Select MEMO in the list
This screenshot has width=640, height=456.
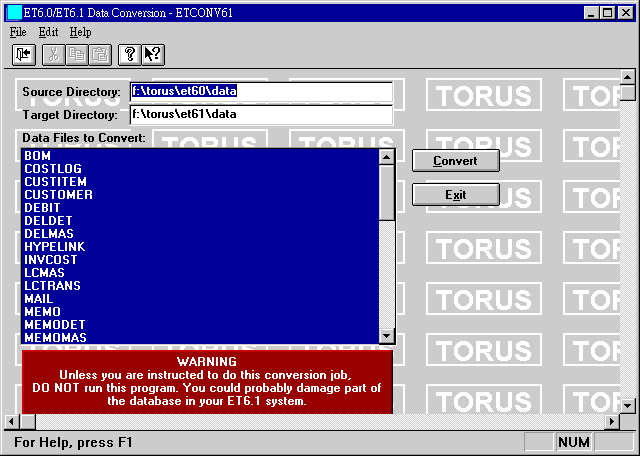point(200,312)
